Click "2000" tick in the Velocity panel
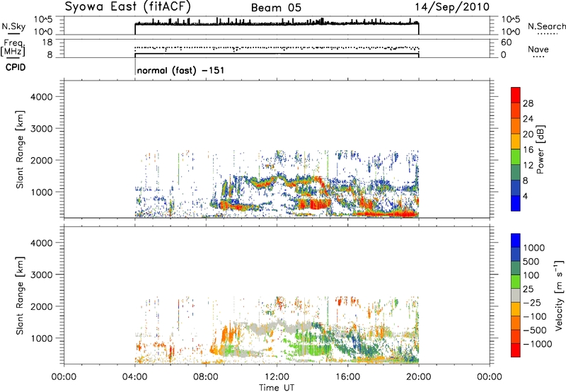 [41, 306]
